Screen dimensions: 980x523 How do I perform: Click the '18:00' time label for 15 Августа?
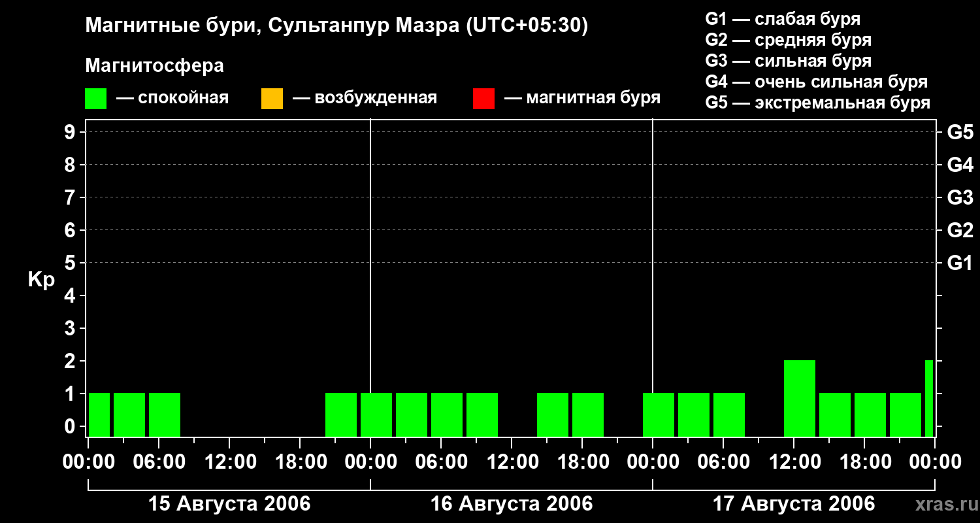coord(300,462)
